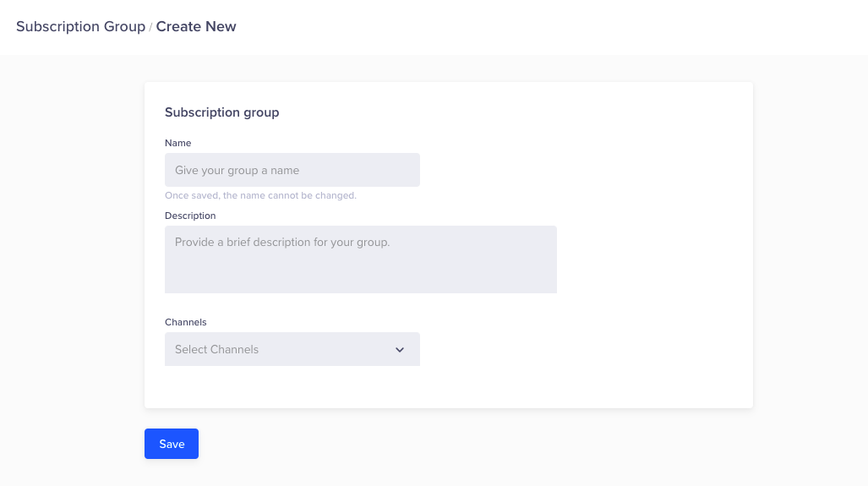Click the Create New breadcrumb text
The height and width of the screenshot is (486, 868).
(196, 26)
